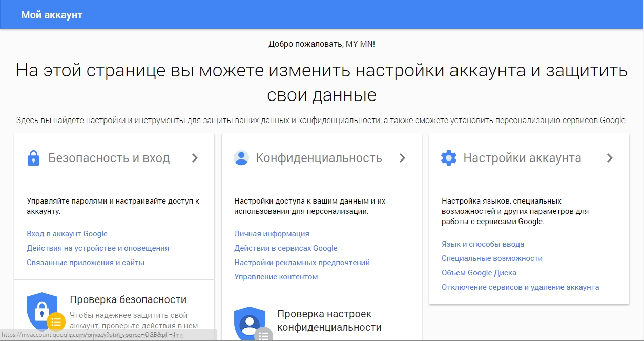Viewport: 644px width, 341px height.
Task: Open Отключение сервисов и удаление аккаунта
Action: 520,287
